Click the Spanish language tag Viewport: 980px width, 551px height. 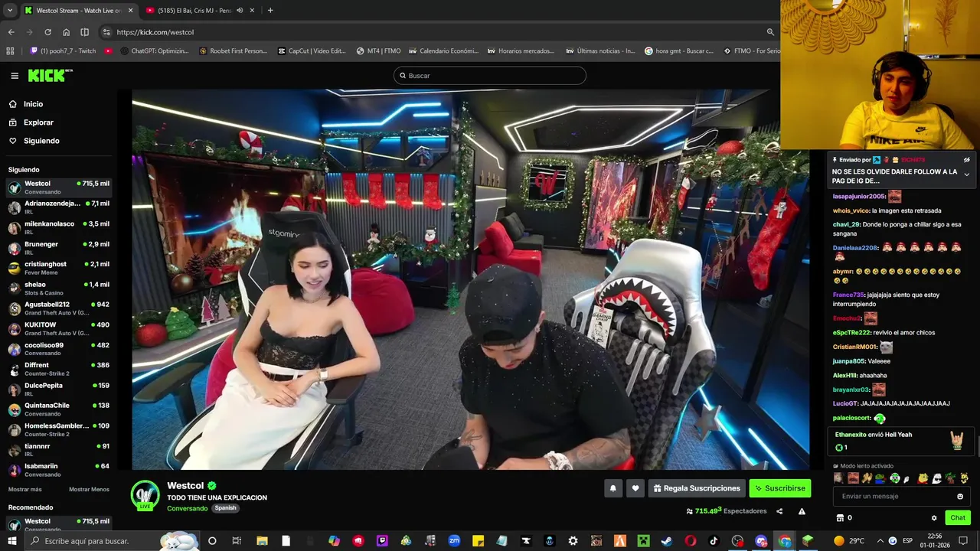(x=225, y=508)
